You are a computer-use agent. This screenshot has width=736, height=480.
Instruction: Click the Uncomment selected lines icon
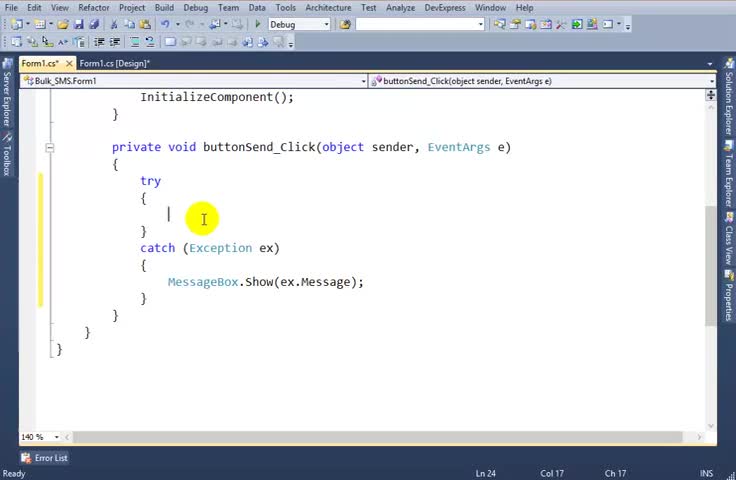pos(150,42)
